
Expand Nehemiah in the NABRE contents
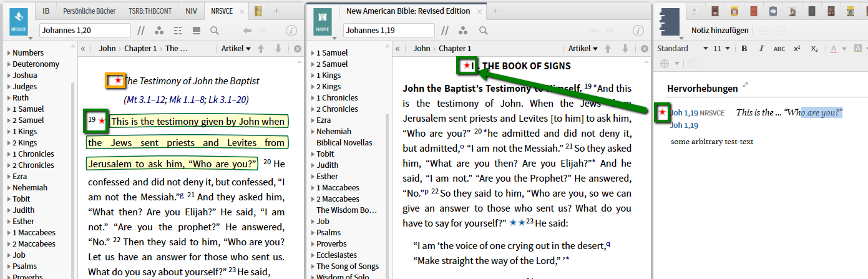313,132
